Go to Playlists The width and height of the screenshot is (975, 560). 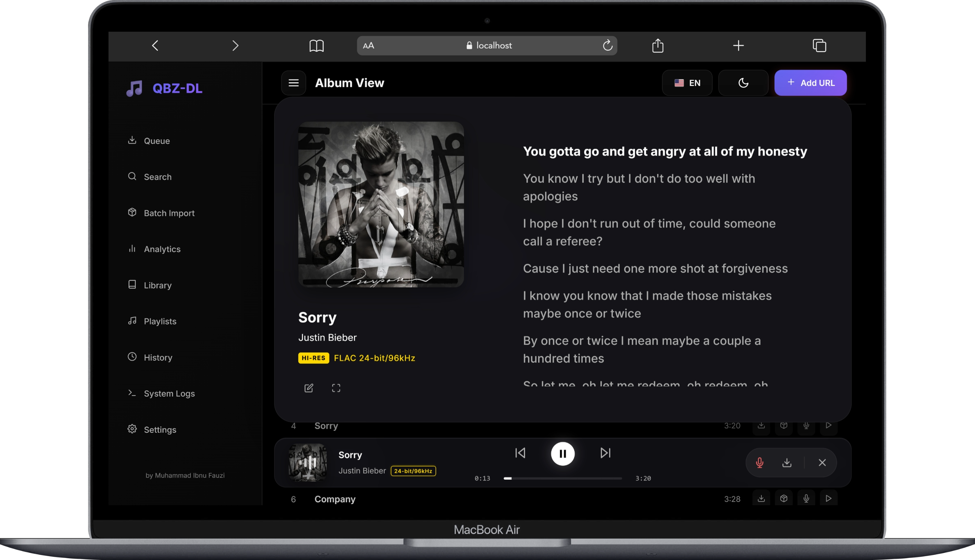[x=152, y=321]
